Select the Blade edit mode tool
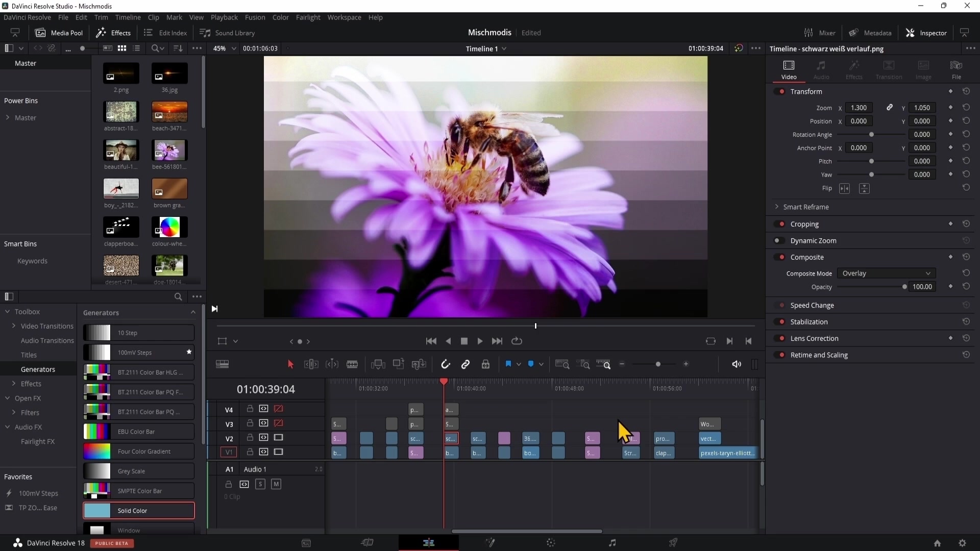Image resolution: width=980 pixels, height=551 pixels. [x=352, y=364]
